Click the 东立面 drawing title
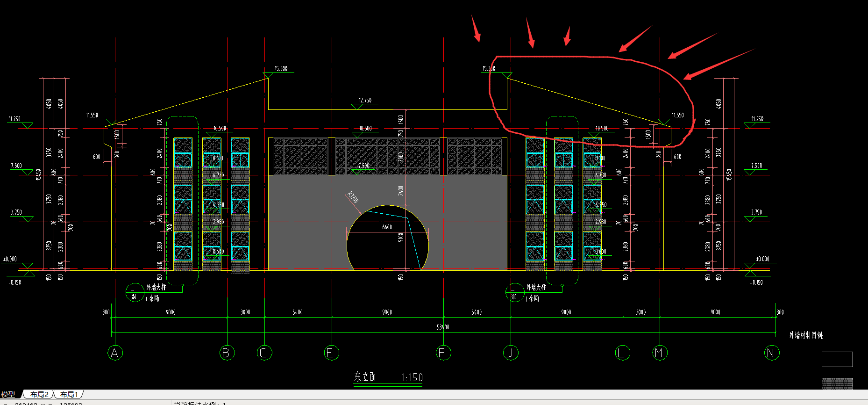The image size is (868, 405). [x=365, y=377]
